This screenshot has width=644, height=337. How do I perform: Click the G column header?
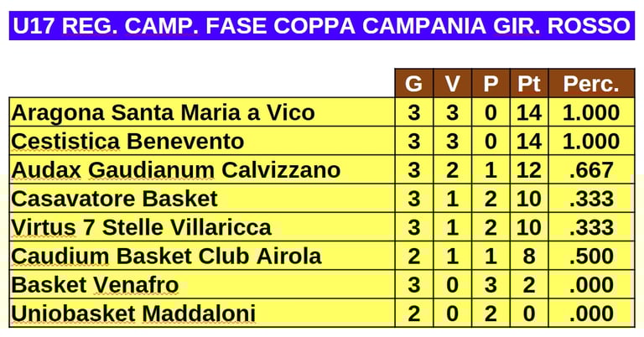(414, 83)
